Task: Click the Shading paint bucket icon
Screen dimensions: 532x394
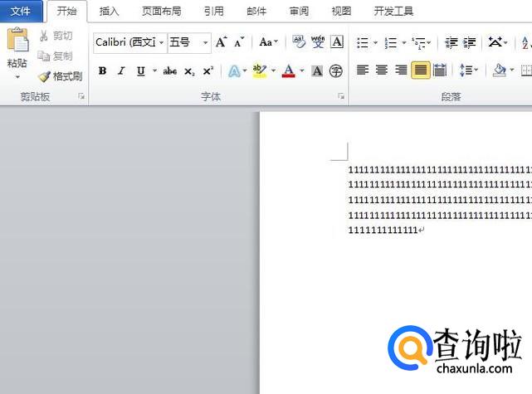Action: pos(499,71)
